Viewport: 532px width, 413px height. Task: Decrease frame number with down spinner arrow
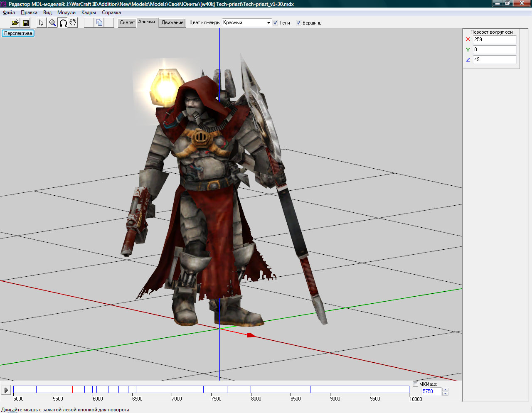(446, 393)
